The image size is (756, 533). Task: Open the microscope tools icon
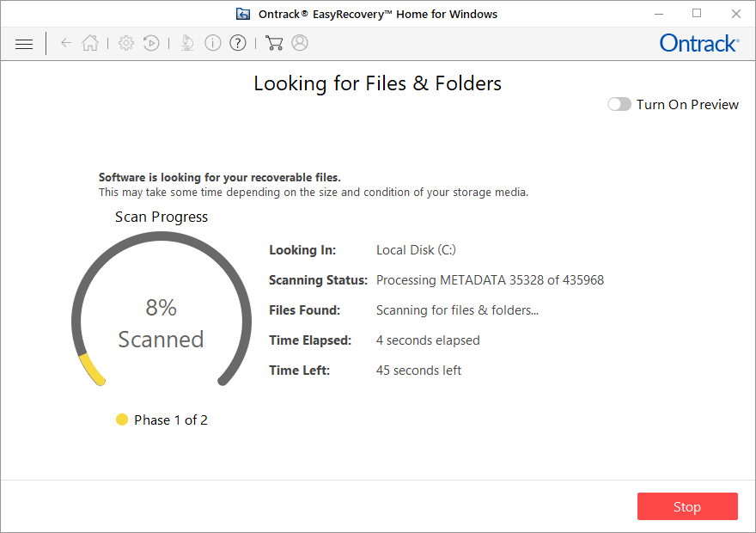coord(187,43)
